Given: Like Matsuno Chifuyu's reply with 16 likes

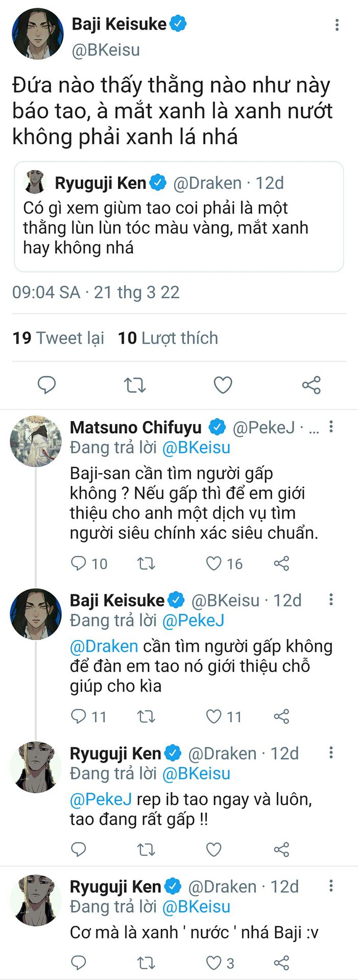Looking at the screenshot, I should click(x=213, y=563).
